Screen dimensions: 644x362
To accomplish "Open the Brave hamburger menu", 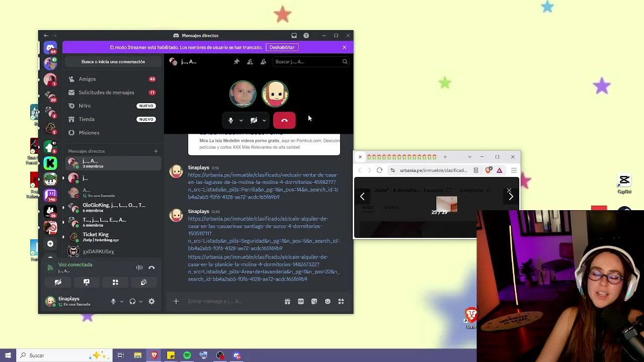I will (514, 170).
